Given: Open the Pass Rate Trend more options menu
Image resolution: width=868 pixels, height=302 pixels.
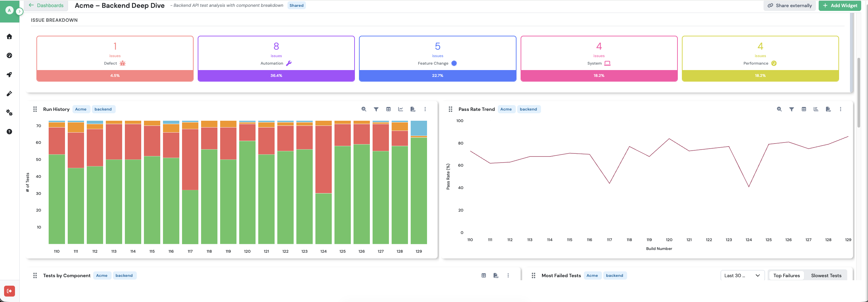Looking at the screenshot, I should click(840, 109).
